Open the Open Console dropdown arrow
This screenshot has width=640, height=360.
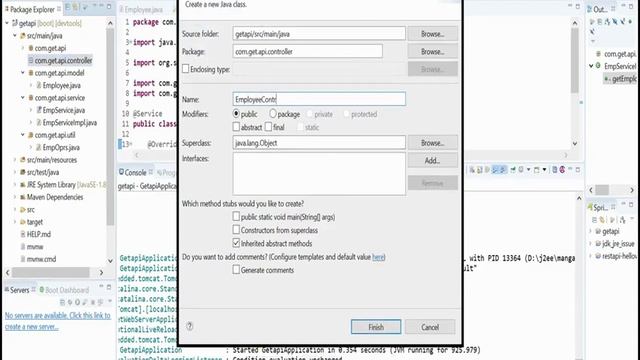point(544,169)
